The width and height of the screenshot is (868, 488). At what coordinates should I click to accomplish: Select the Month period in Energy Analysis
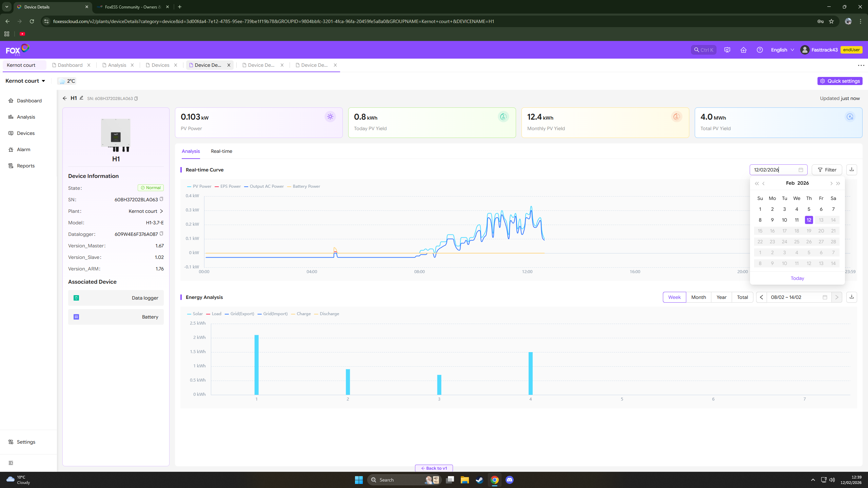pos(698,297)
